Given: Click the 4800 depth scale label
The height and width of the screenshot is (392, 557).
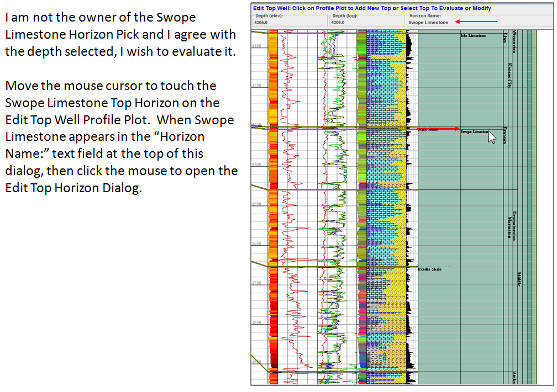Looking at the screenshot, I should coord(256,322).
